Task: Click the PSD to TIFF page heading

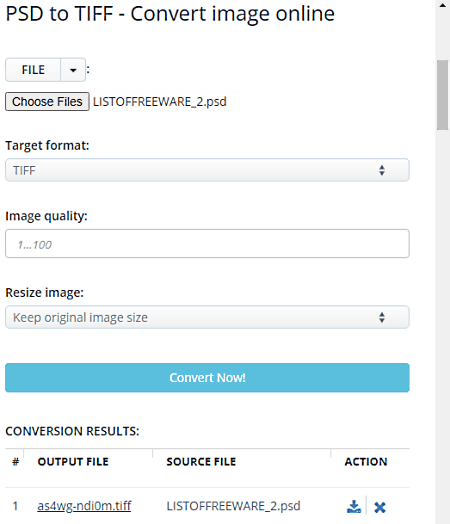Action: click(x=170, y=14)
